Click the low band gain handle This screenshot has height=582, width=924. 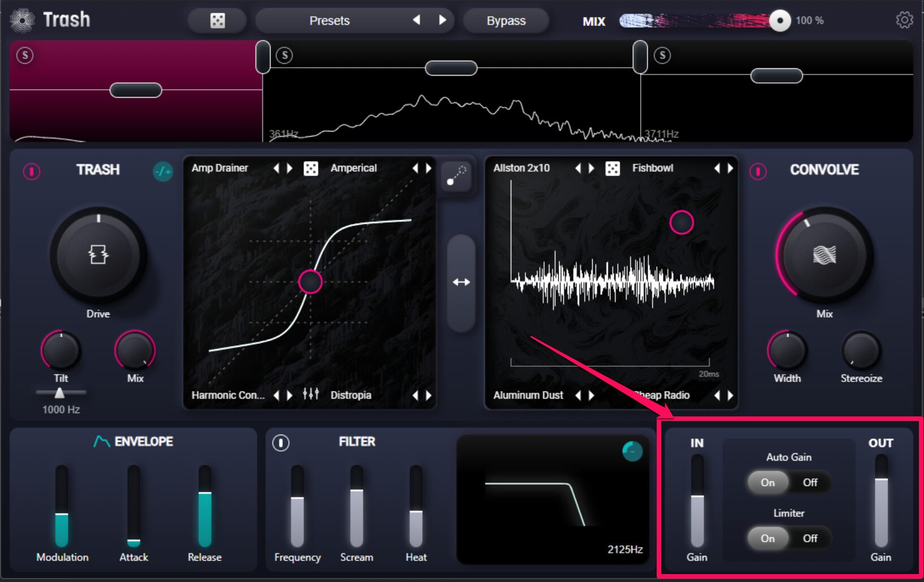coord(136,90)
